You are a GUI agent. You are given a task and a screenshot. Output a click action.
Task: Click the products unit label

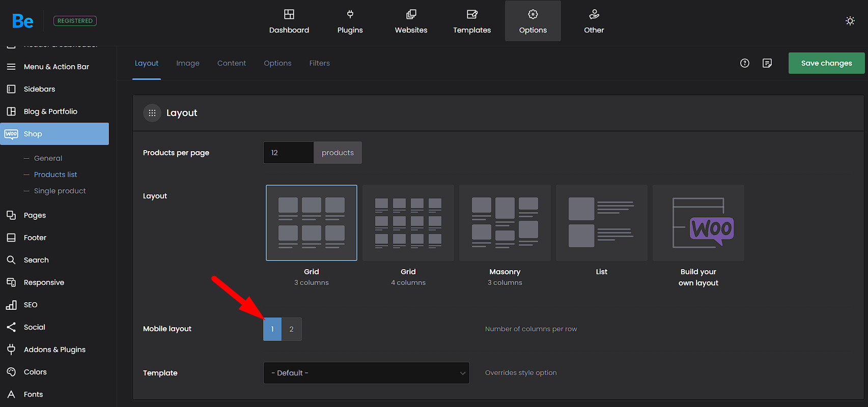338,153
